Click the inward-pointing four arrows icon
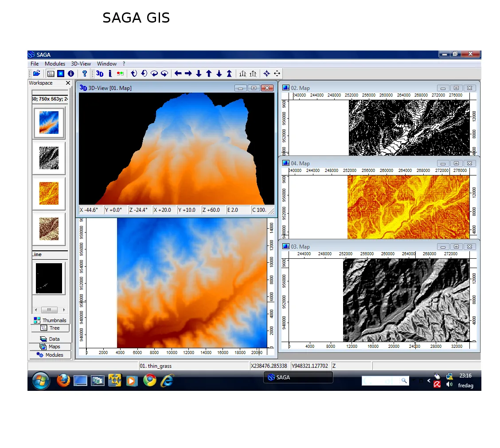Image resolution: width=500 pixels, height=448 pixels. (x=266, y=74)
